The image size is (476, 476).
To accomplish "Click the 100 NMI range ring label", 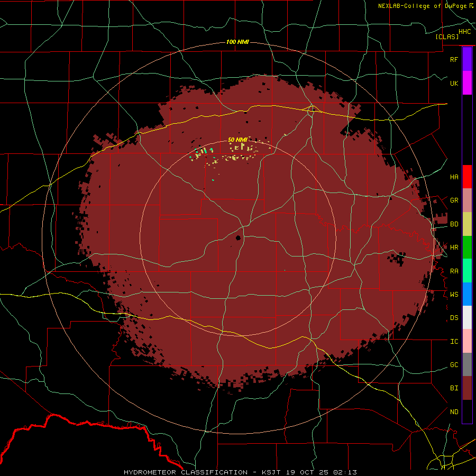I will [237, 42].
